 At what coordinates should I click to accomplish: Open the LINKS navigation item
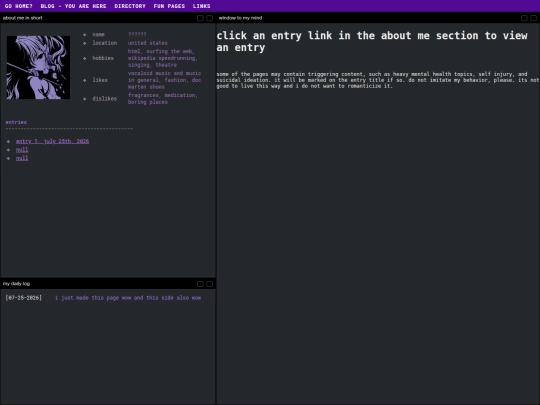[x=201, y=6]
